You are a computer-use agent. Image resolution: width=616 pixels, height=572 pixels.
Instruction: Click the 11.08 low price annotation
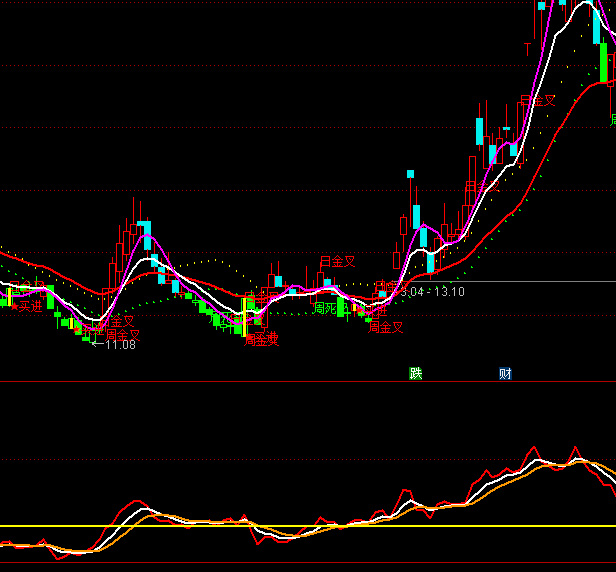coord(120,345)
